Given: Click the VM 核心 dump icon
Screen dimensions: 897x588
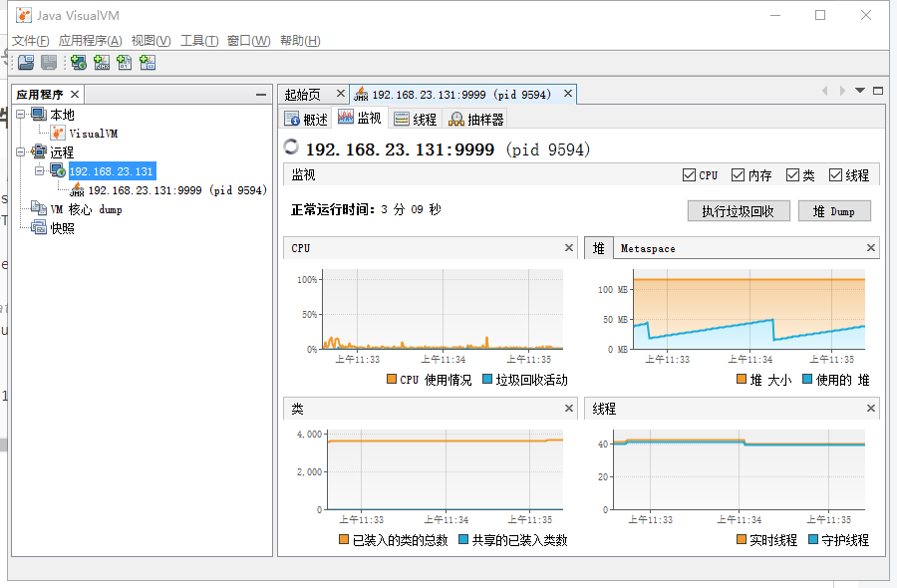Looking at the screenshot, I should (x=39, y=208).
